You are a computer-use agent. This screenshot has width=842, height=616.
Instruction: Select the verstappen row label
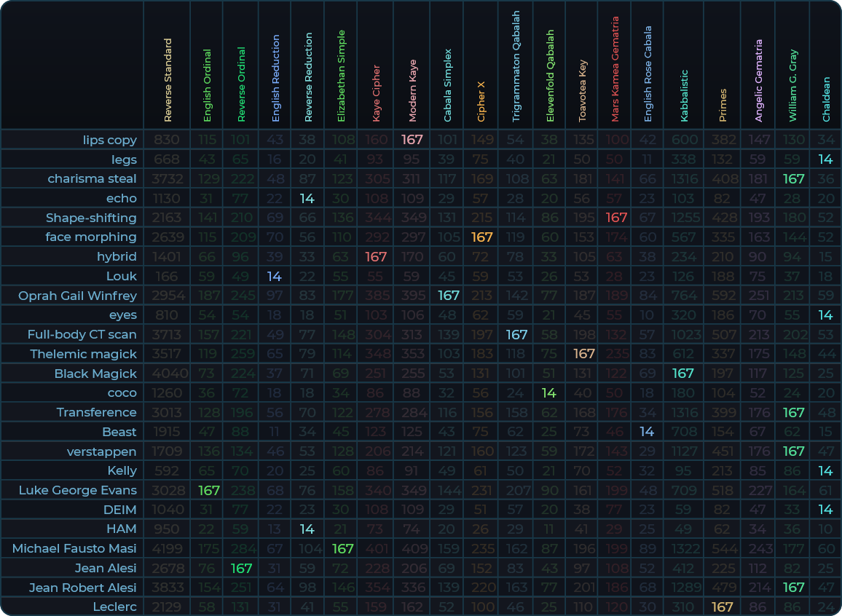tap(101, 451)
